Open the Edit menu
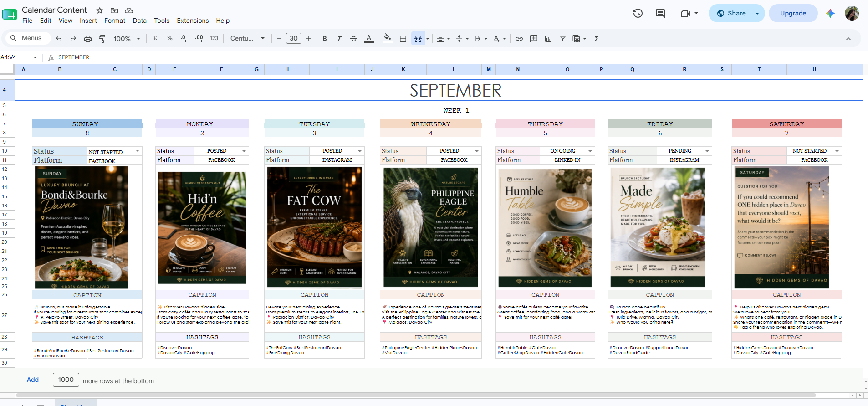Screen dimensions: 868x406 click(46, 21)
